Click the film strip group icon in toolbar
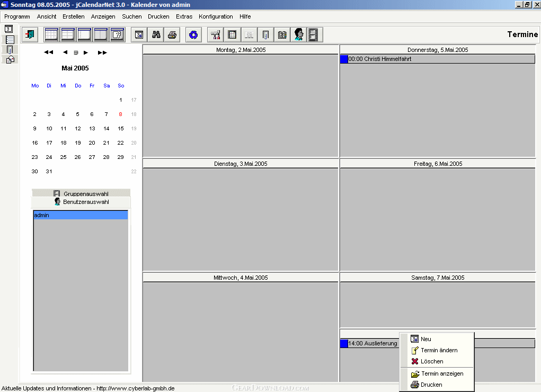This screenshot has height=392, width=541. (313, 34)
